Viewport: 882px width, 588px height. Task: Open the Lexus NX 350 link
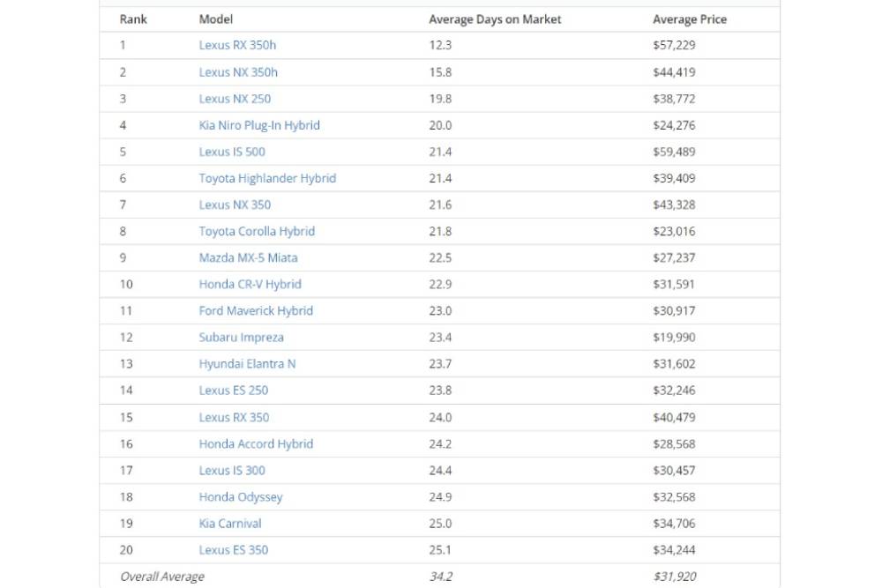[235, 205]
